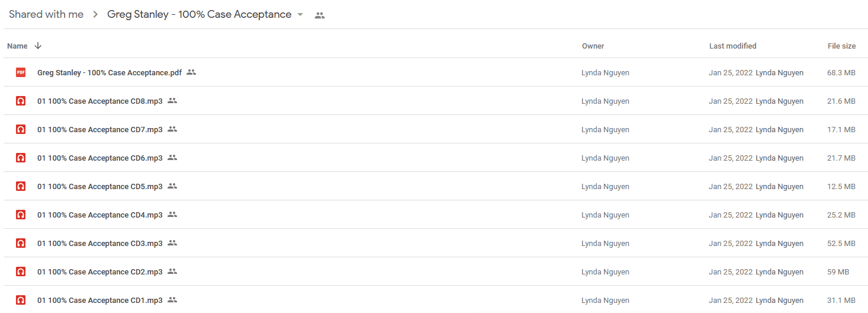Click the audio icon of CD1.mp3
Viewport: 868px width, 313px height.
[21, 300]
